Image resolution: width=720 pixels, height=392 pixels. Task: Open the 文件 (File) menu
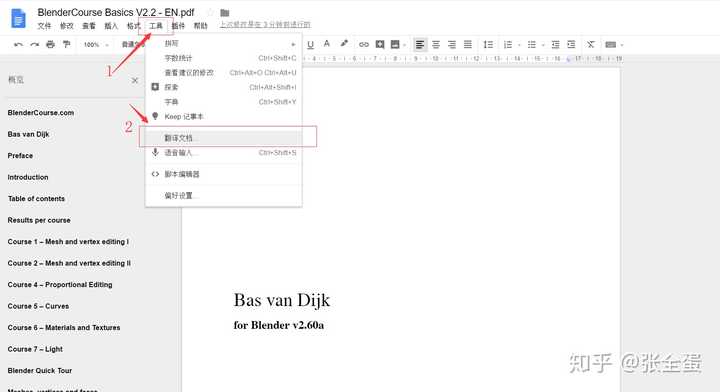(x=44, y=26)
